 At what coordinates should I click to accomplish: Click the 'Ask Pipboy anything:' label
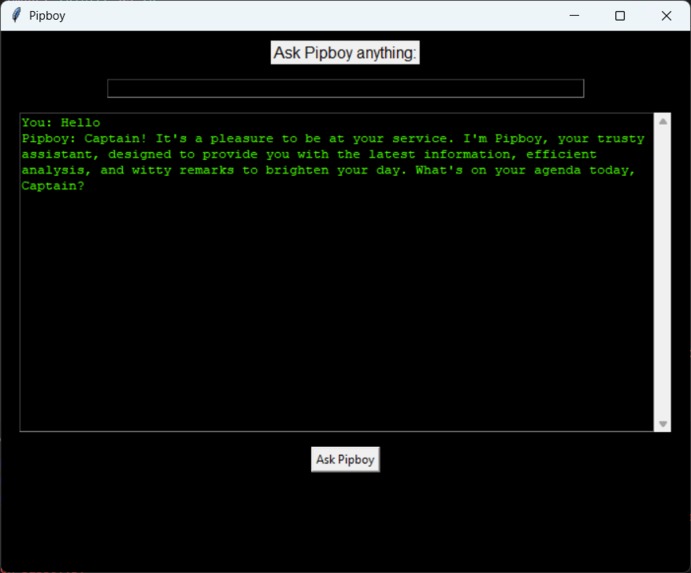pyautogui.click(x=345, y=52)
